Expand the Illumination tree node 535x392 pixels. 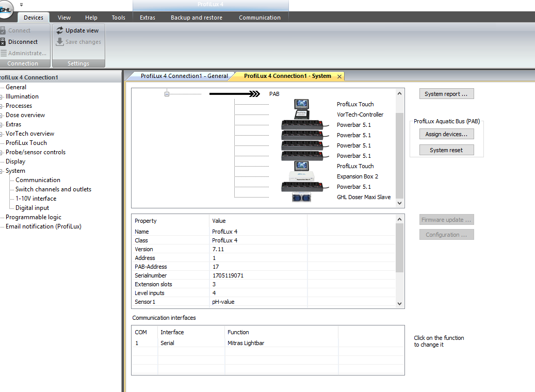click(x=2, y=97)
